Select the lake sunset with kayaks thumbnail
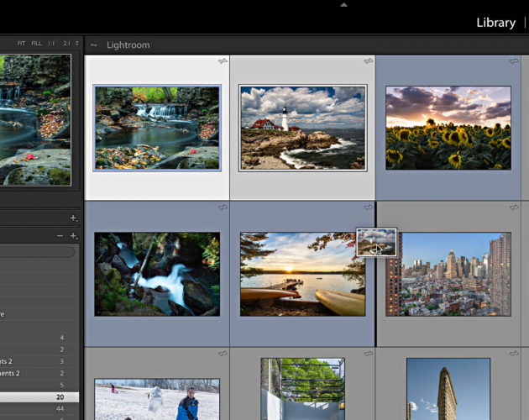The image size is (529, 420). click(x=302, y=274)
